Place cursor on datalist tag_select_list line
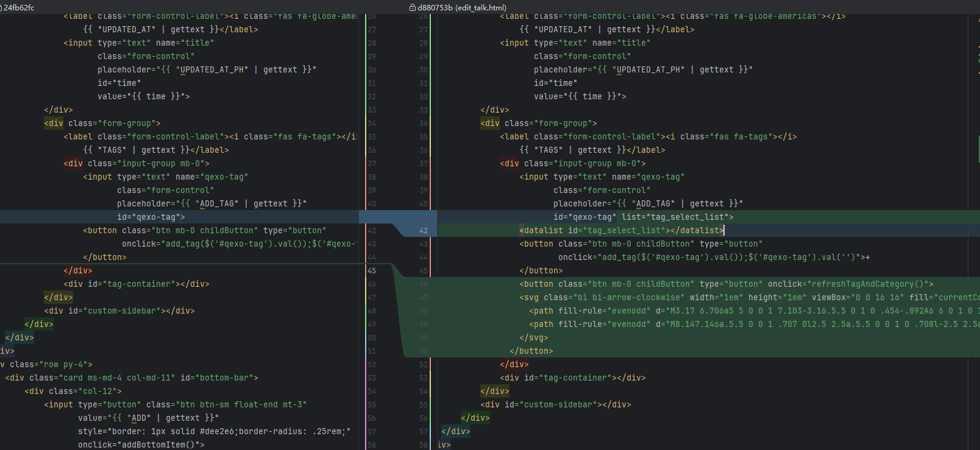This screenshot has width=980, height=450. (622, 231)
